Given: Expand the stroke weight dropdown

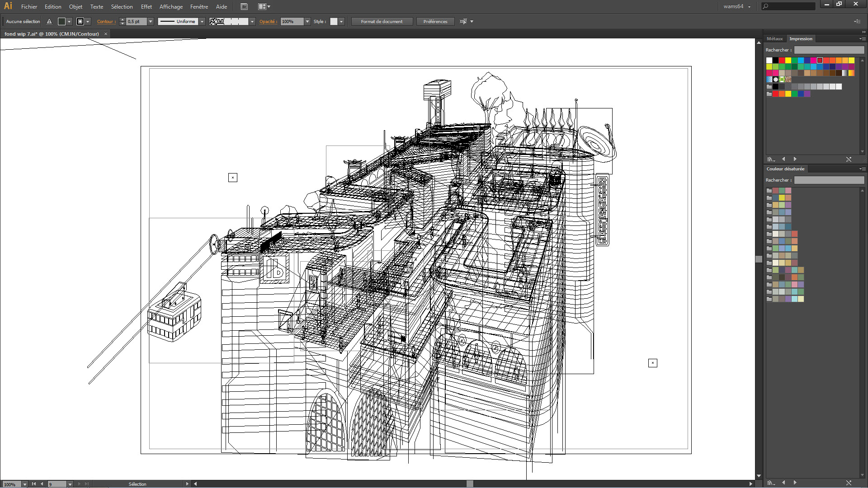Looking at the screenshot, I should tap(151, 21).
